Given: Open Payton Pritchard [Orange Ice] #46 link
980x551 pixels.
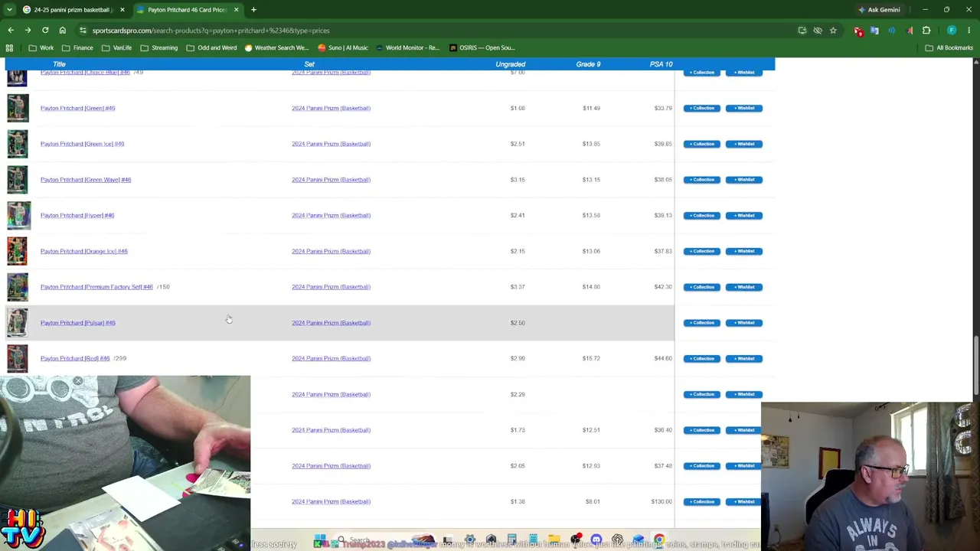Looking at the screenshot, I should [84, 251].
